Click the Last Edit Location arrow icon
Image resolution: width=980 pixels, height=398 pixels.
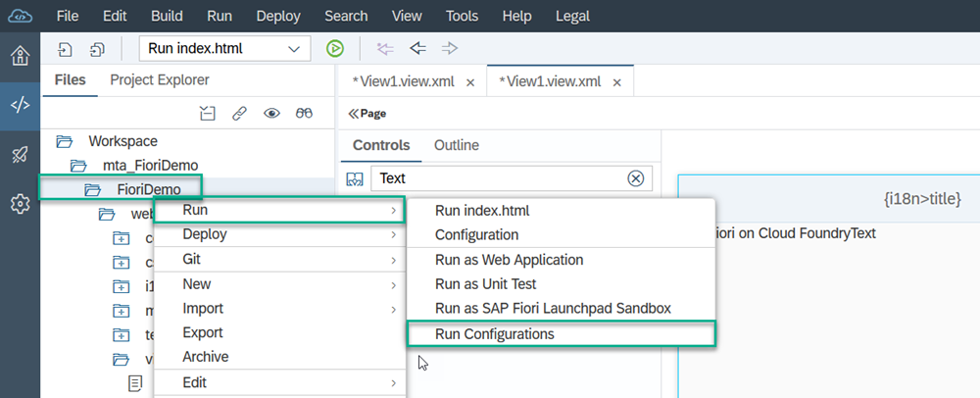tap(385, 48)
